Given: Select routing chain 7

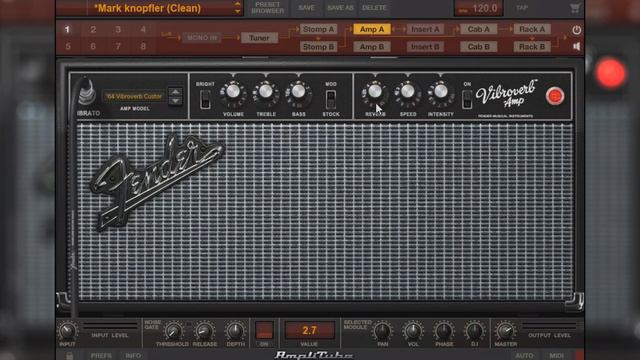Looking at the screenshot, I should [x=118, y=47].
